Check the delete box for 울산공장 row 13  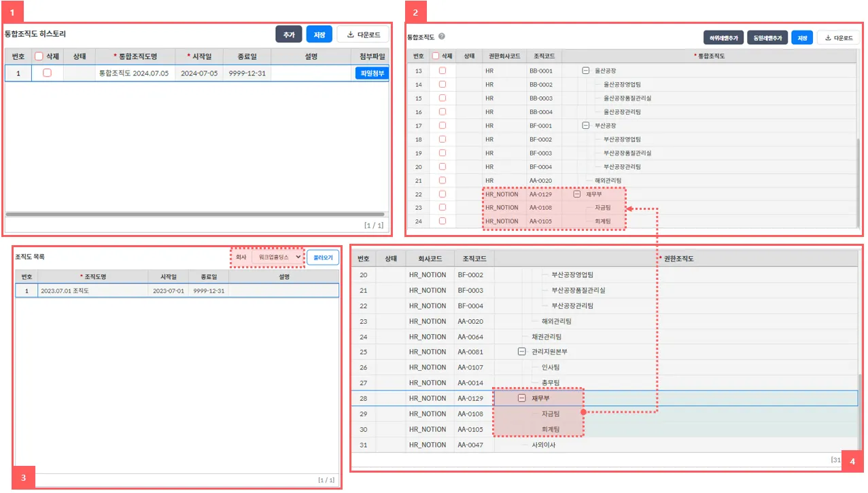pos(442,71)
